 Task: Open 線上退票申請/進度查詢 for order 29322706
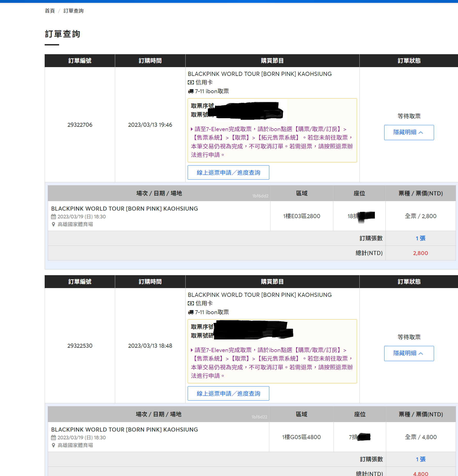228,172
